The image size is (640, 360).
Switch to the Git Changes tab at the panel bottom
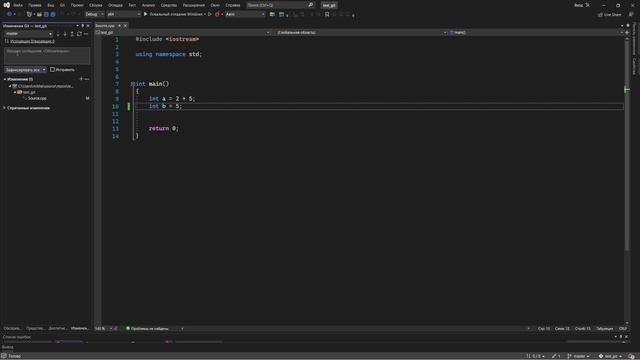tap(80, 329)
